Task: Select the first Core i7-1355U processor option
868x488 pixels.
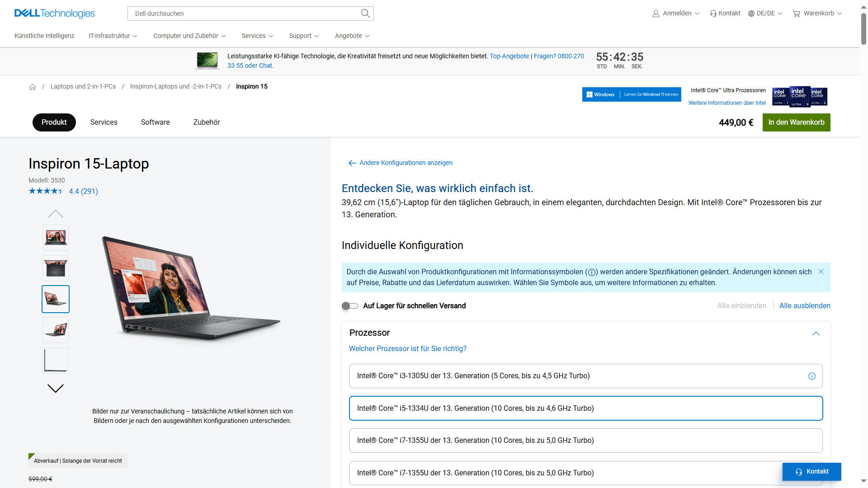Action: (x=585, y=441)
